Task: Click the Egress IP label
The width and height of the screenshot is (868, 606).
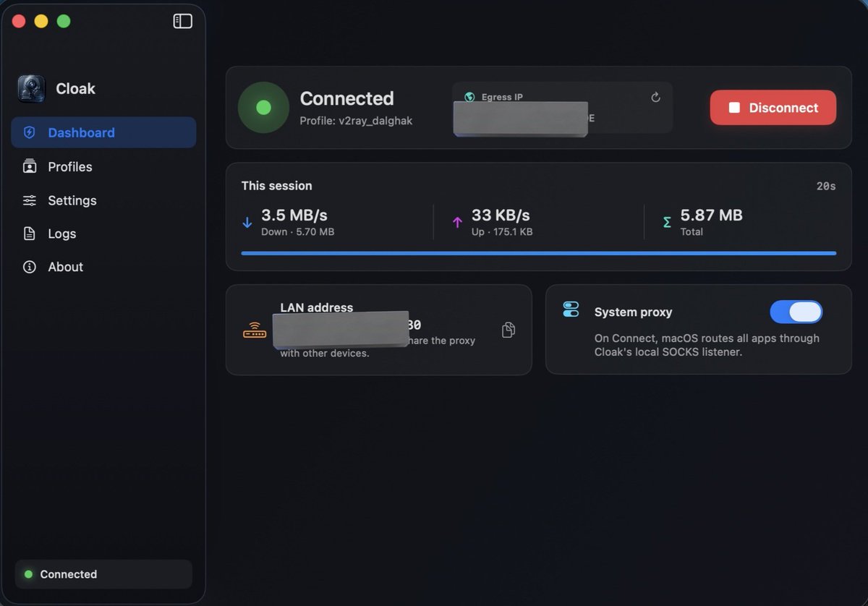Action: click(503, 97)
